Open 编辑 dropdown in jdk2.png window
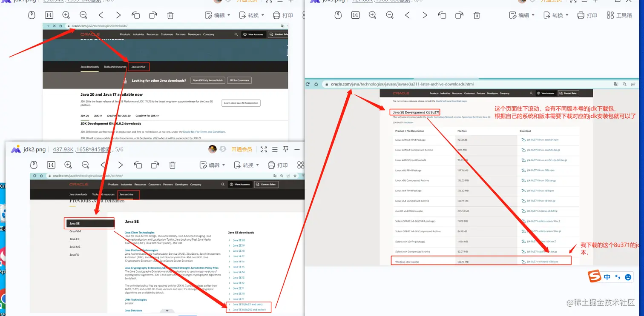Image resolution: width=644 pixels, height=316 pixels. coord(213,165)
